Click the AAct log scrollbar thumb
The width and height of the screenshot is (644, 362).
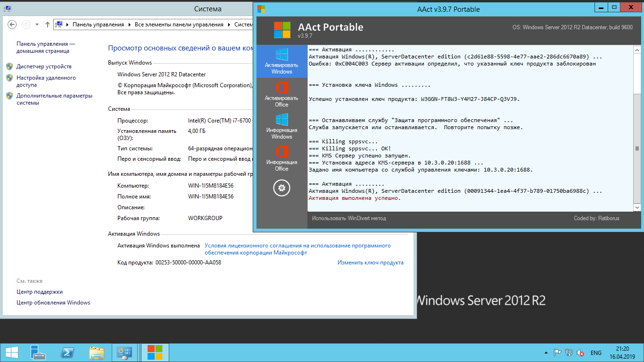(x=637, y=148)
